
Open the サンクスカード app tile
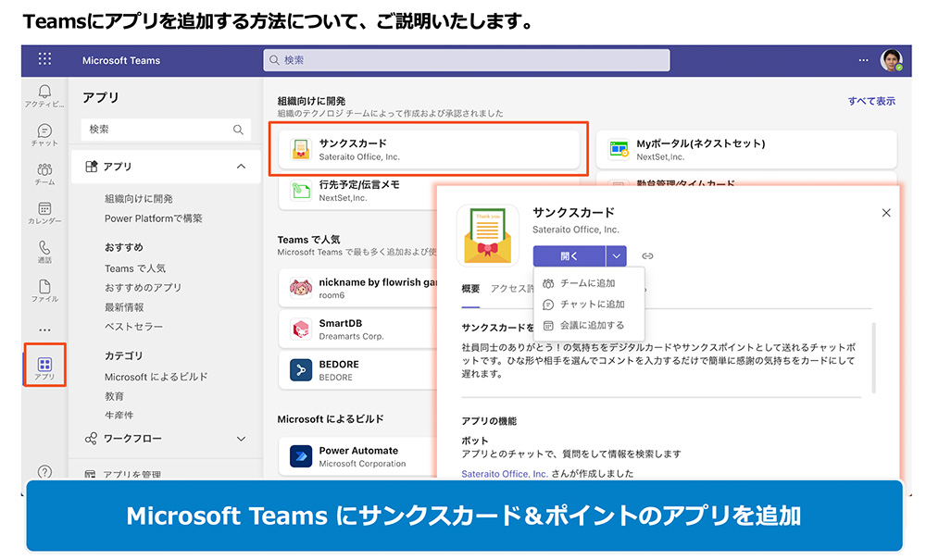pos(429,149)
